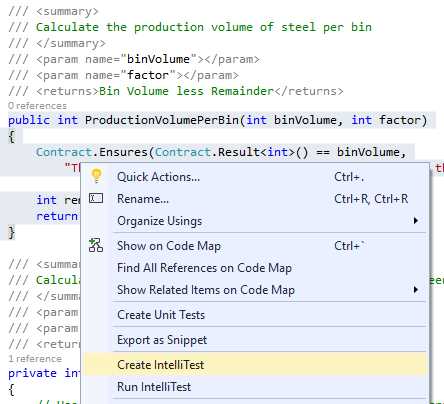Open Quick Actions from the context menu

click(x=255, y=177)
